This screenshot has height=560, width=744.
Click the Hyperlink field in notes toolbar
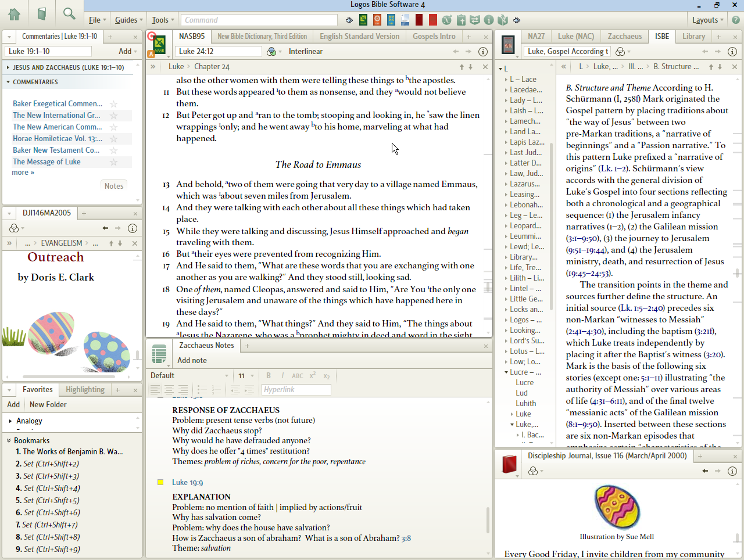click(x=296, y=390)
